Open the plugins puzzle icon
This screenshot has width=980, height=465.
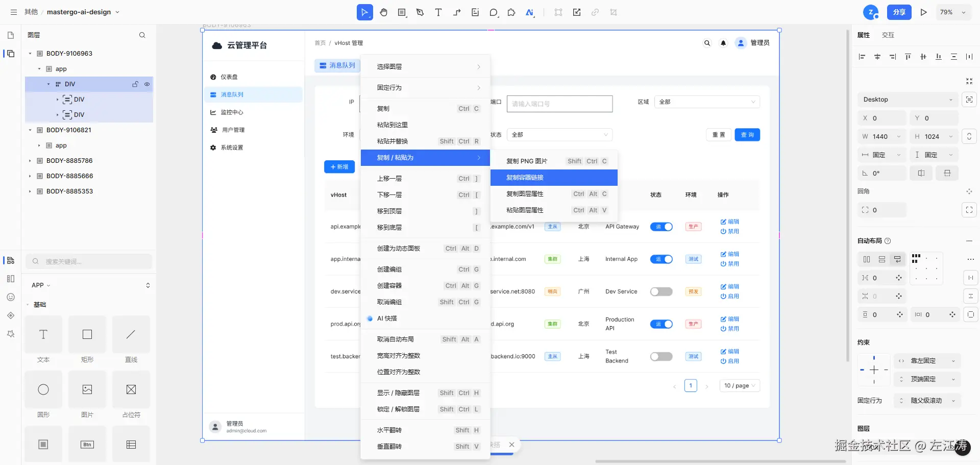511,12
